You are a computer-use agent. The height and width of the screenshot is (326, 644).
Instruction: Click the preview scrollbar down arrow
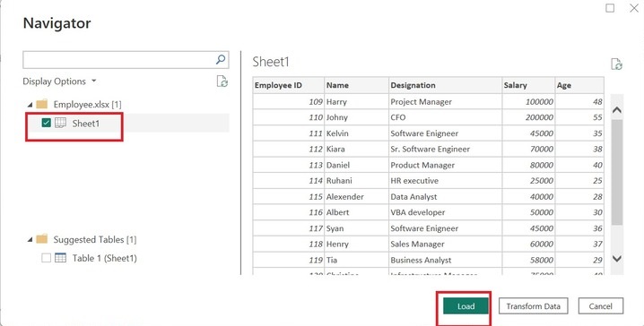coord(616,258)
